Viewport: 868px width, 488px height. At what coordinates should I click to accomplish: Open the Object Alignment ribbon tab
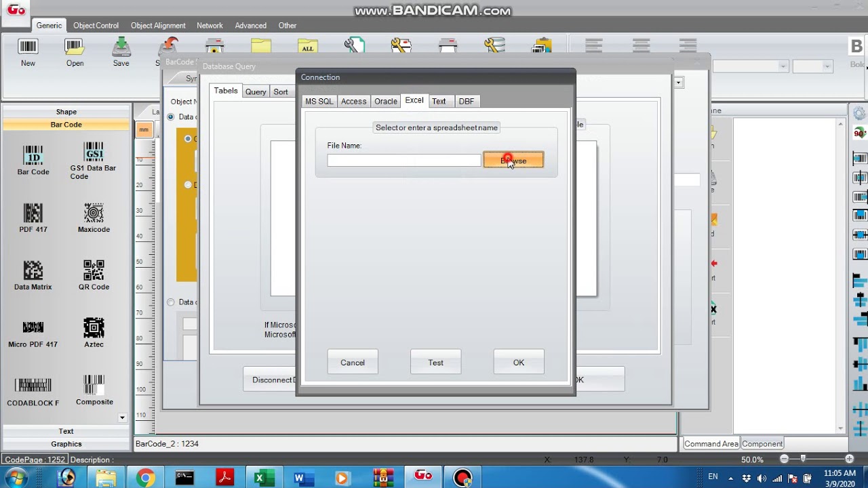(158, 26)
